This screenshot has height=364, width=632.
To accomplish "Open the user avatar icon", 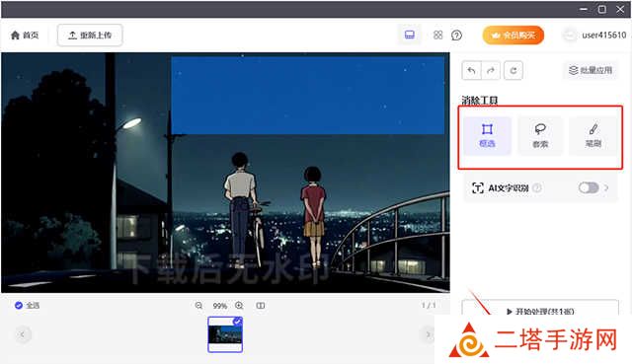I will (570, 36).
